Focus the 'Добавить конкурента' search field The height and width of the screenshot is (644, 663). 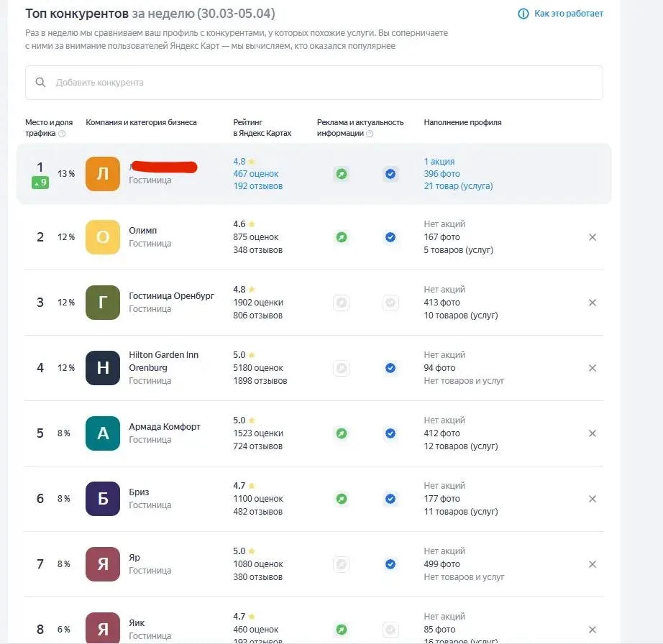(314, 83)
